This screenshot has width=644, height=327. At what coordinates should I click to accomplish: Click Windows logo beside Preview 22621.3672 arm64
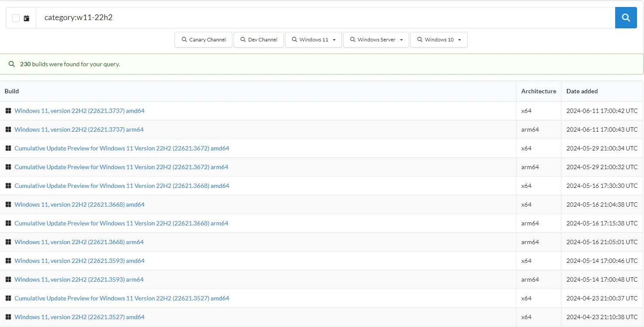[x=8, y=167]
